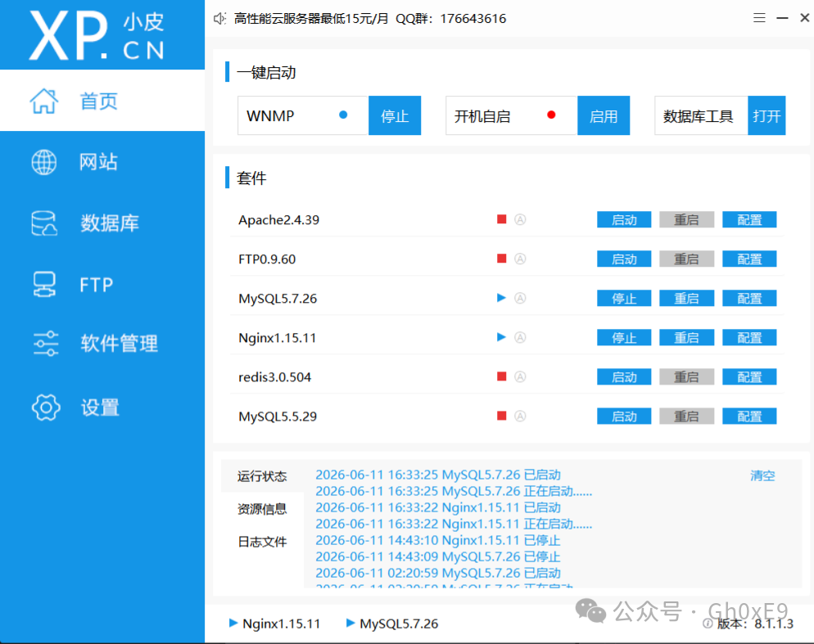
Task: Click the MySQL5.7.26 entry in status bar
Action: 392,624
